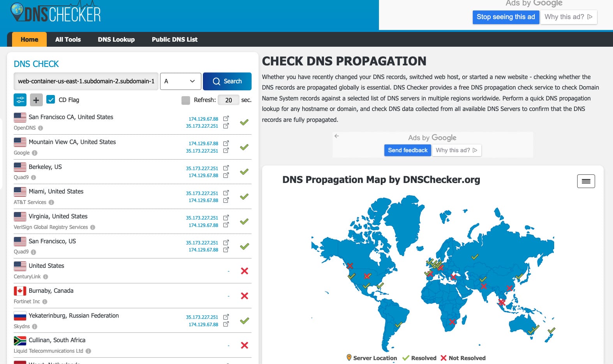This screenshot has height=364, width=613.
Task: Click the Google provider info icon
Action: 35,153
